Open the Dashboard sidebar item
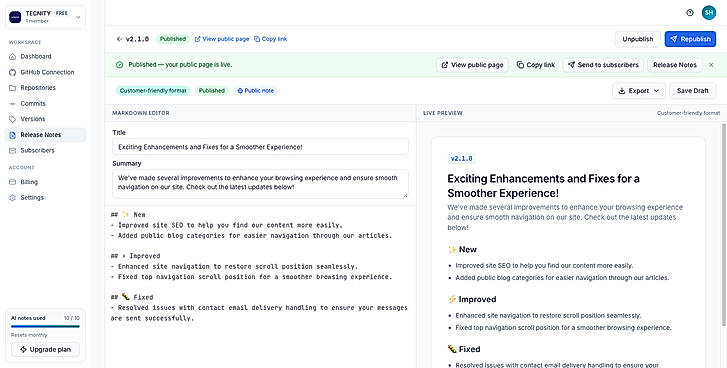727x368 pixels. pyautogui.click(x=45, y=57)
